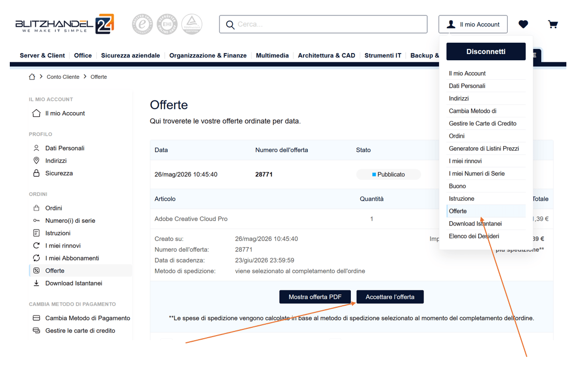Screen dimensions: 588x368
Task: Click the Trusted Shops badge icon
Action: pyautogui.click(x=142, y=24)
